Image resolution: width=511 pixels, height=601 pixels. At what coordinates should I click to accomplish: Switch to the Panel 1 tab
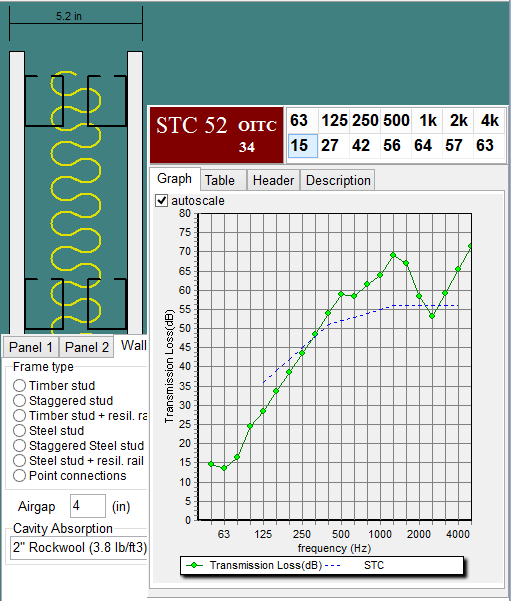[x=31, y=347]
